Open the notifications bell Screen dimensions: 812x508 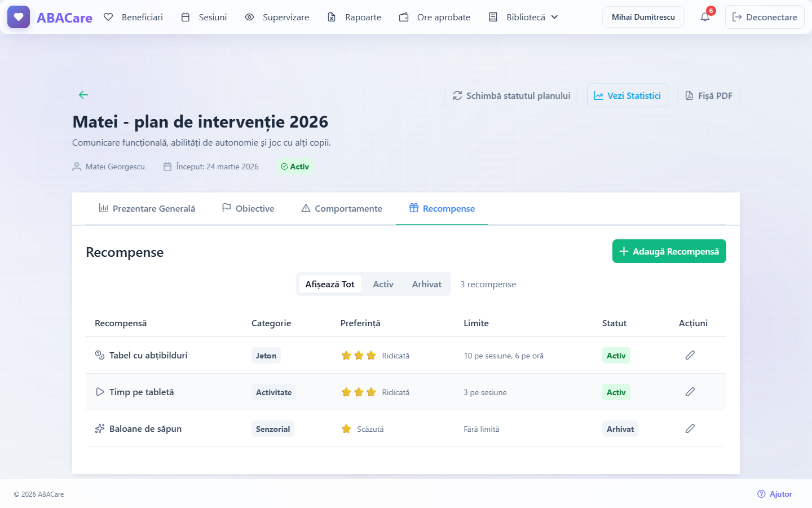coord(705,17)
